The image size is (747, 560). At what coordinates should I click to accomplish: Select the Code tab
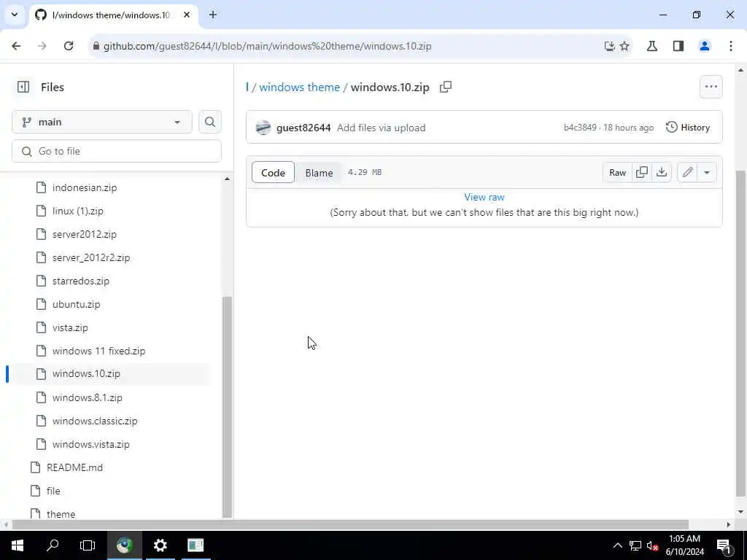(273, 172)
